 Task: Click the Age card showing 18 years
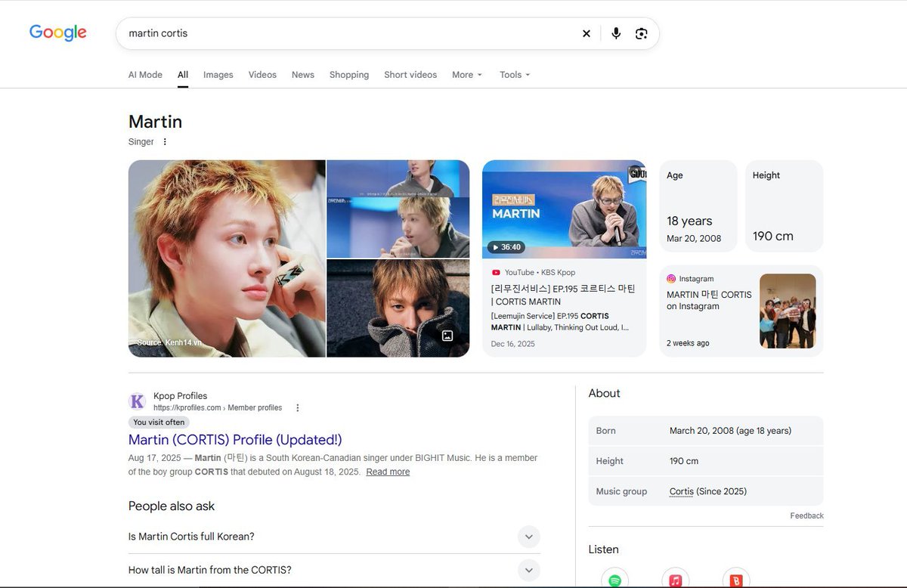[x=698, y=206]
